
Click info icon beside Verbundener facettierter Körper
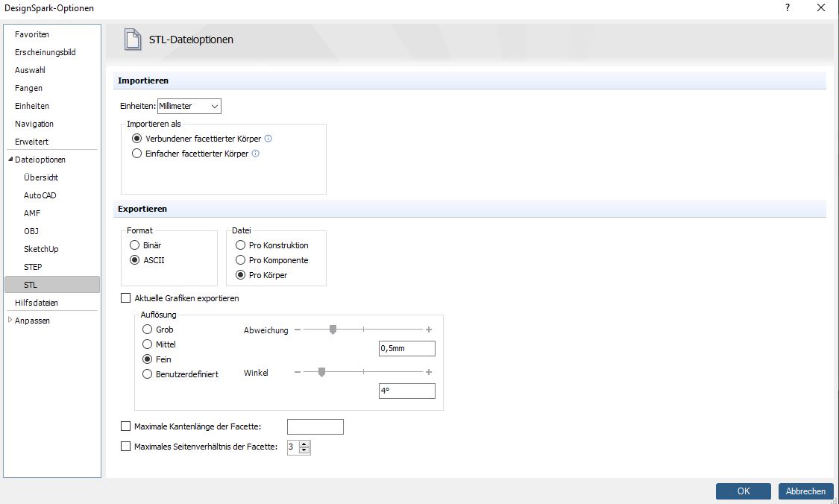pyautogui.click(x=268, y=139)
